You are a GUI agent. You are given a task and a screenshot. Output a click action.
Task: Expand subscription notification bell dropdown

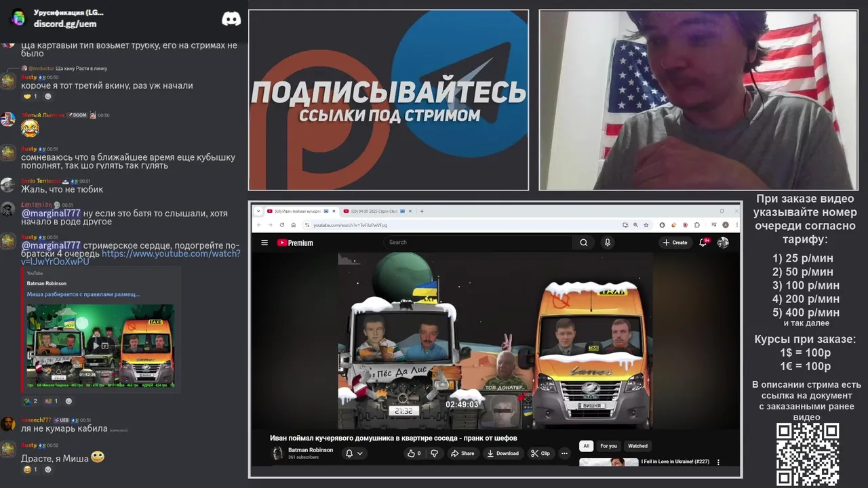[353, 453]
